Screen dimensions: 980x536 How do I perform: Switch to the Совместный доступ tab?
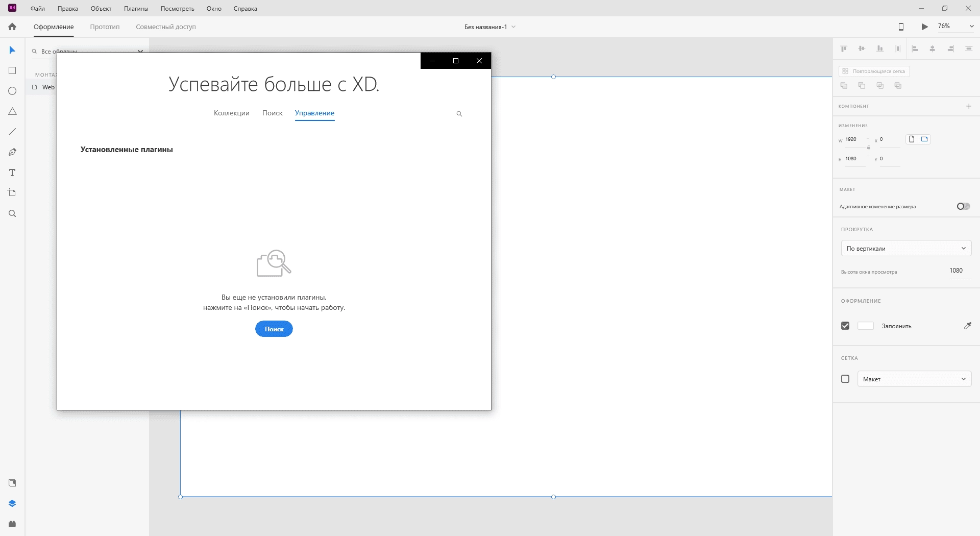pos(166,27)
